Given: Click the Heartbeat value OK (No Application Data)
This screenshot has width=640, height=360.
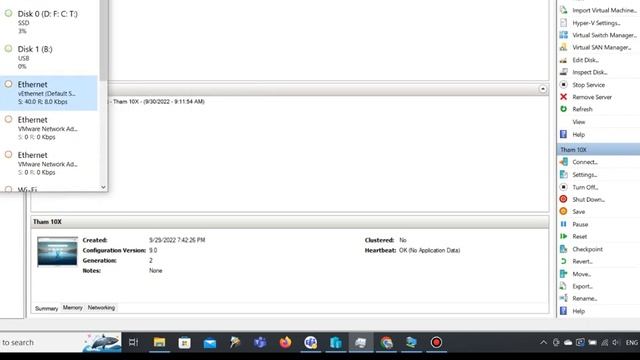Looking at the screenshot, I should [x=429, y=250].
